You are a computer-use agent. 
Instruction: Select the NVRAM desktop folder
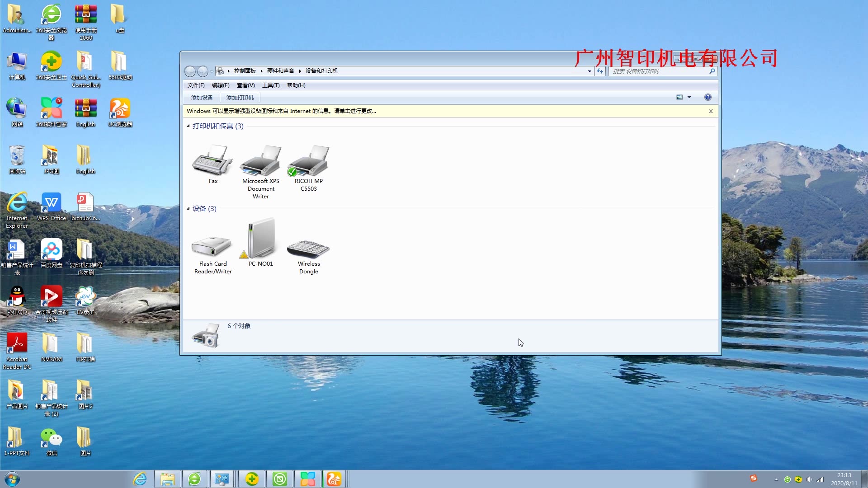point(52,347)
